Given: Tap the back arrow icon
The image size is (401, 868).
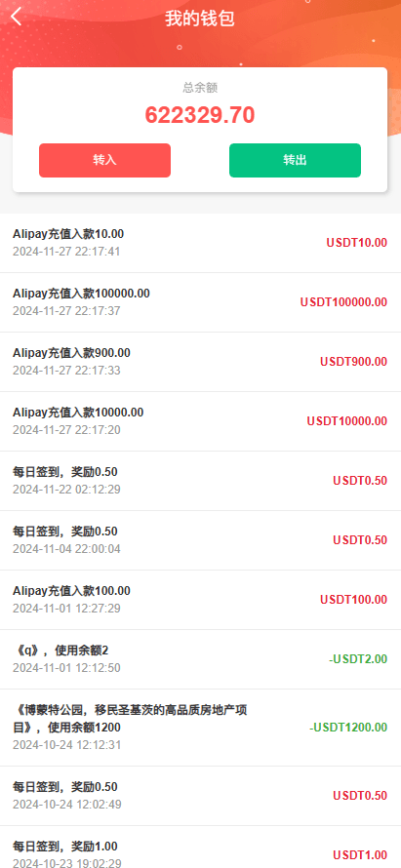Looking at the screenshot, I should tap(16, 18).
